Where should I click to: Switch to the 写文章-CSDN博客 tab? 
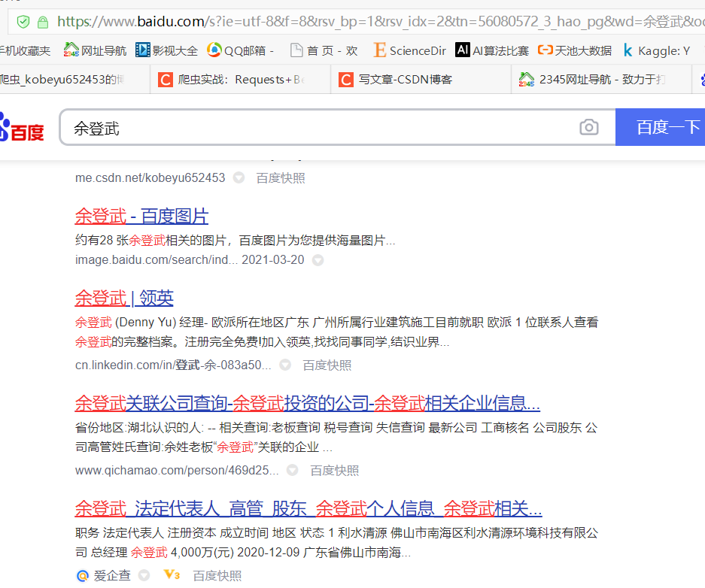click(421, 80)
